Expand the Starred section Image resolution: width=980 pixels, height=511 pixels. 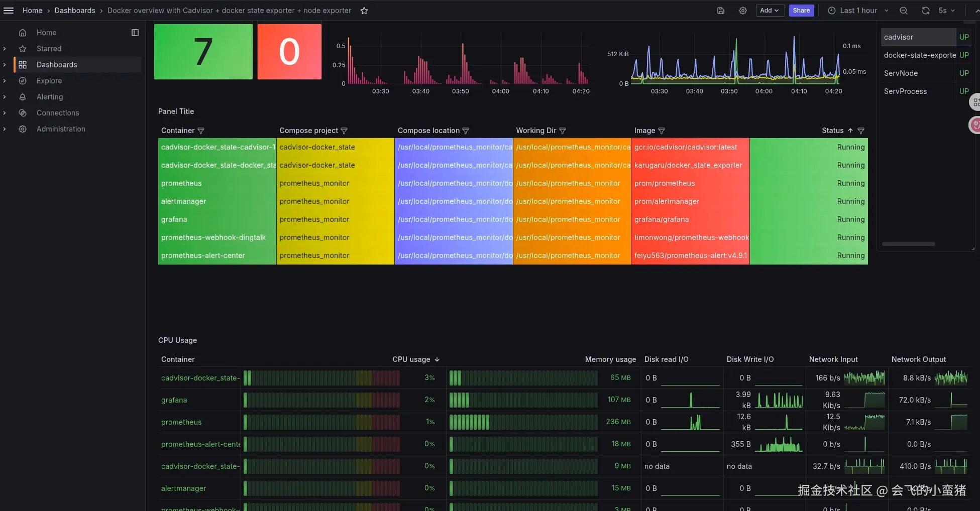pos(5,49)
